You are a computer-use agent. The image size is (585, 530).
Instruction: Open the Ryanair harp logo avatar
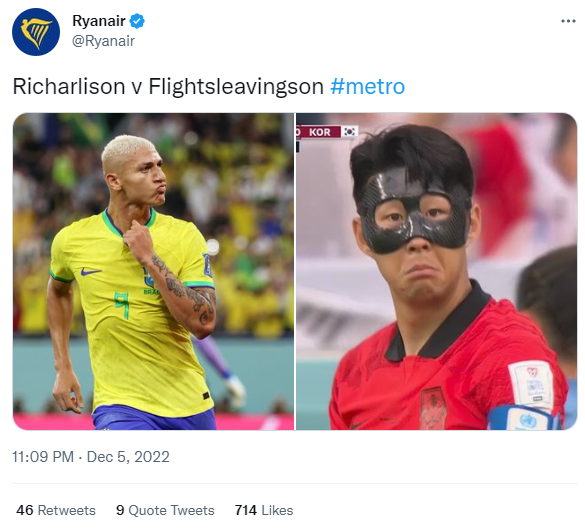[x=36, y=32]
